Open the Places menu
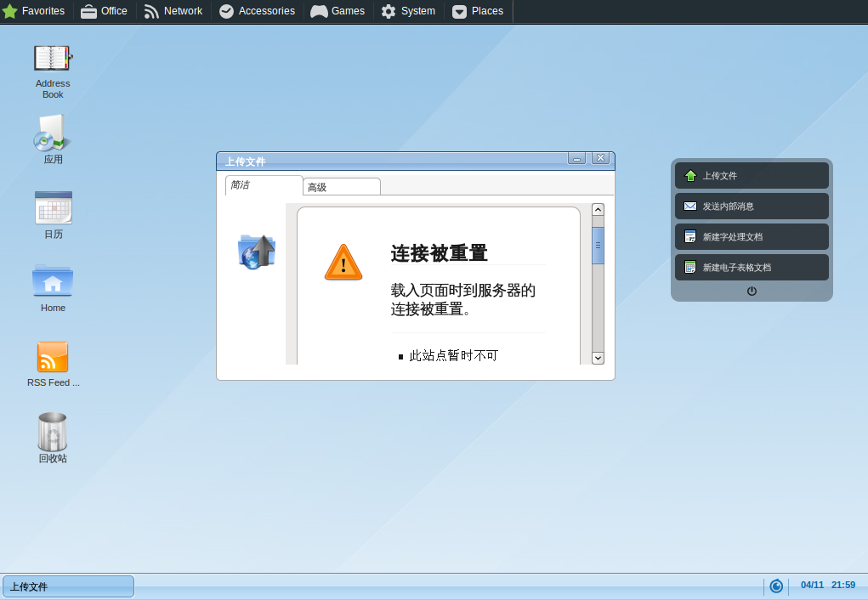 [478, 11]
